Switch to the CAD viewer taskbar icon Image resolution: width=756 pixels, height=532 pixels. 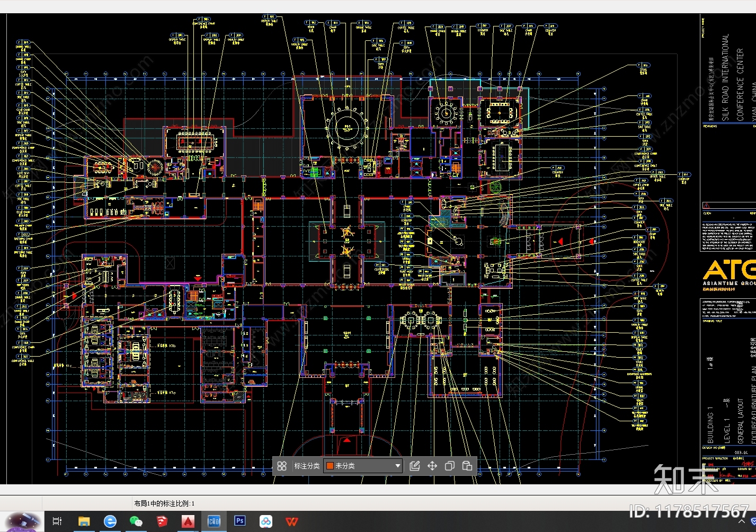tap(214, 521)
